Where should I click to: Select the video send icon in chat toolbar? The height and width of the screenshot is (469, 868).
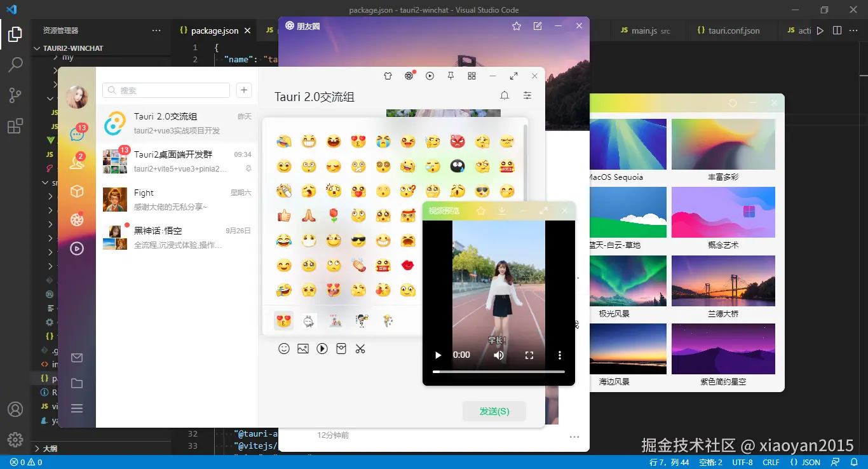322,348
